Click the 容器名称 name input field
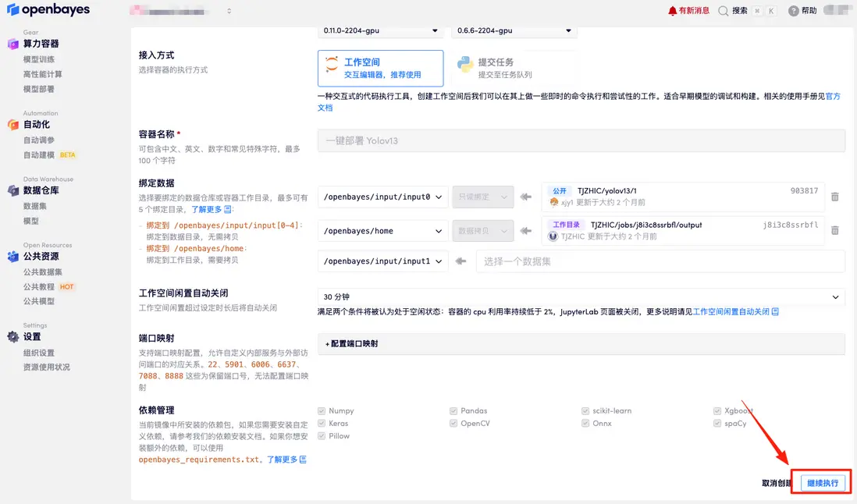This screenshot has height=504, width=857. point(579,140)
